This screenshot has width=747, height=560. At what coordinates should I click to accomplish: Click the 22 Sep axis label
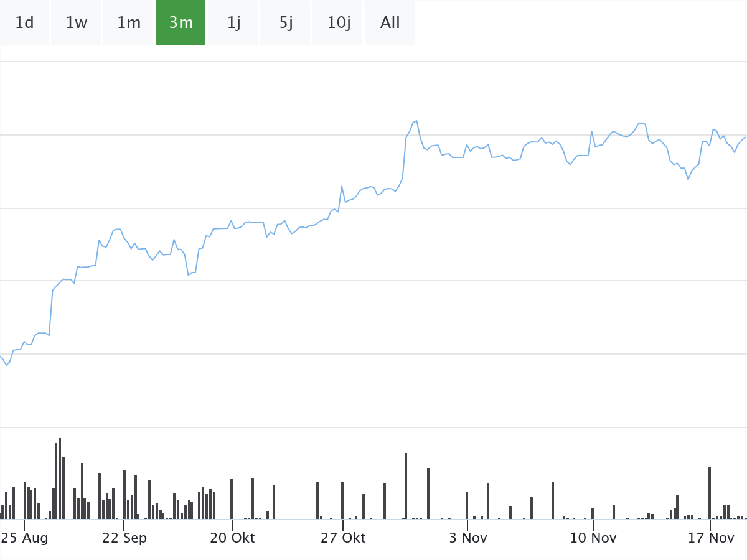125,538
